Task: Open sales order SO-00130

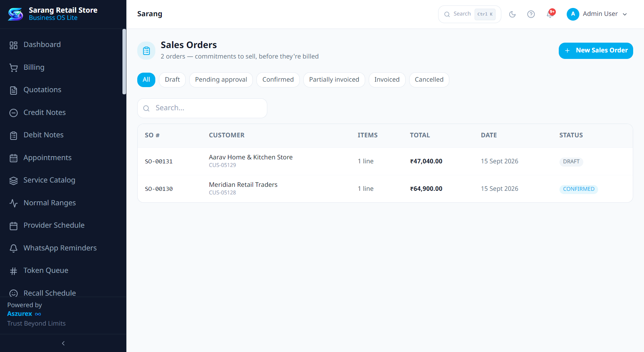Action: [159, 189]
